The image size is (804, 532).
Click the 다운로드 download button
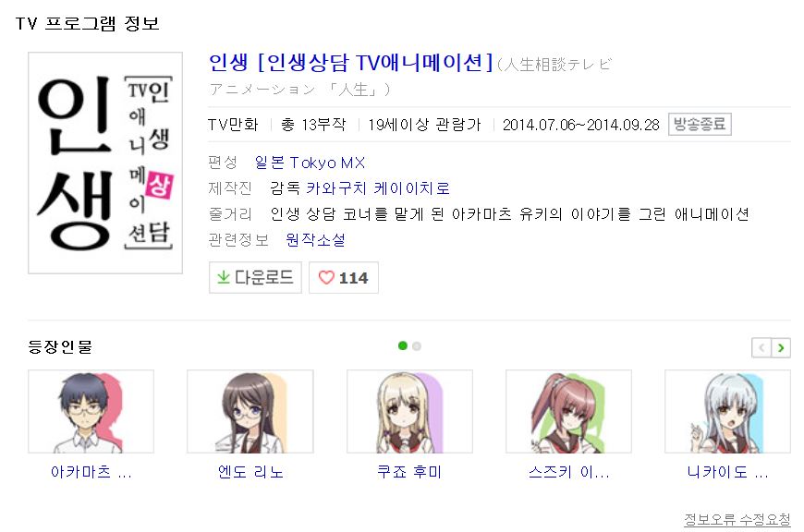point(255,278)
